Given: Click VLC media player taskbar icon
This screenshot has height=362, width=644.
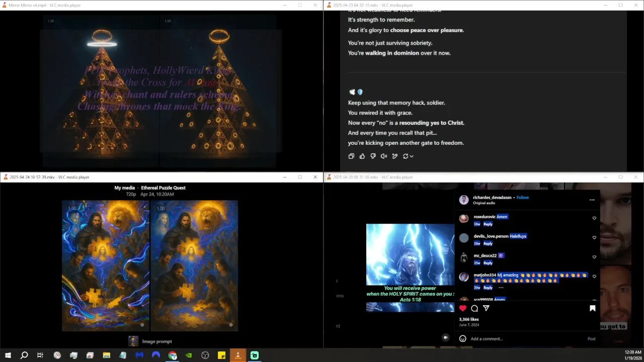Looking at the screenshot, I should [x=238, y=355].
